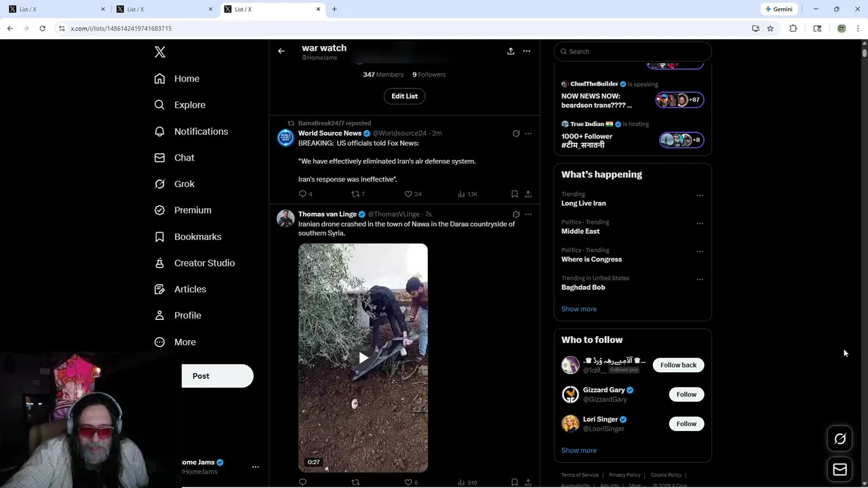This screenshot has height=488, width=868.
Task: Click Edit List button
Action: click(404, 96)
